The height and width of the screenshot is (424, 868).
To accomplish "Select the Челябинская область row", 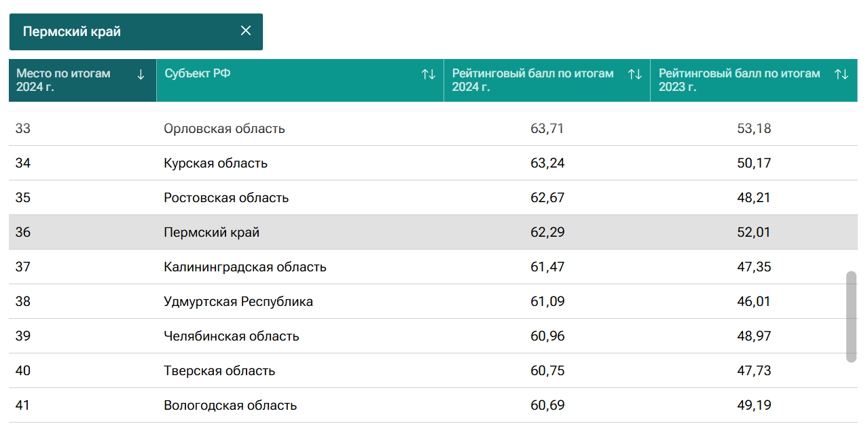I will [x=231, y=336].
